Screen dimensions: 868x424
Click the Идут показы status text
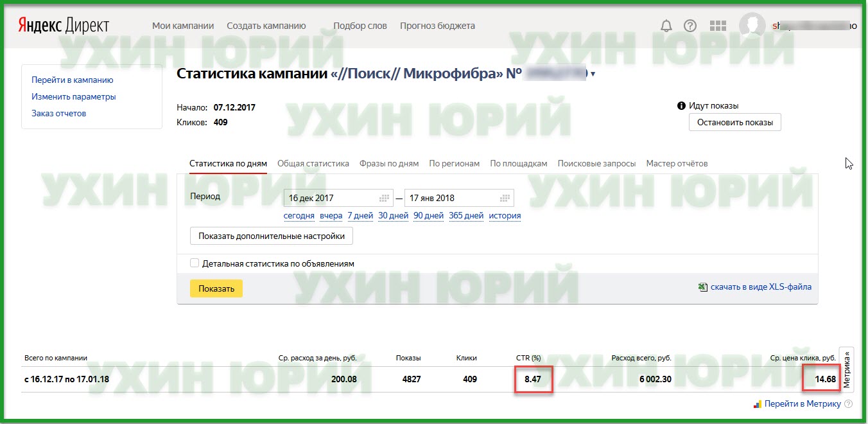click(714, 106)
